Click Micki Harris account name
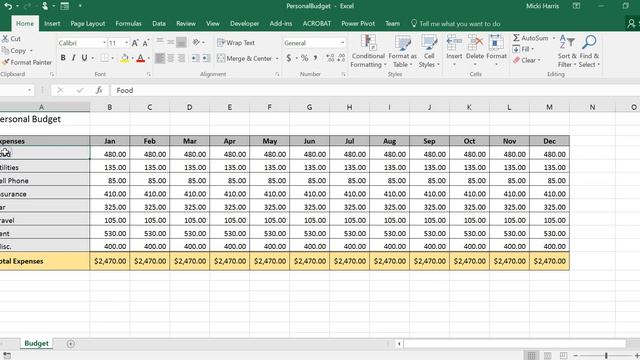This screenshot has height=360, width=640. pos(542,6)
